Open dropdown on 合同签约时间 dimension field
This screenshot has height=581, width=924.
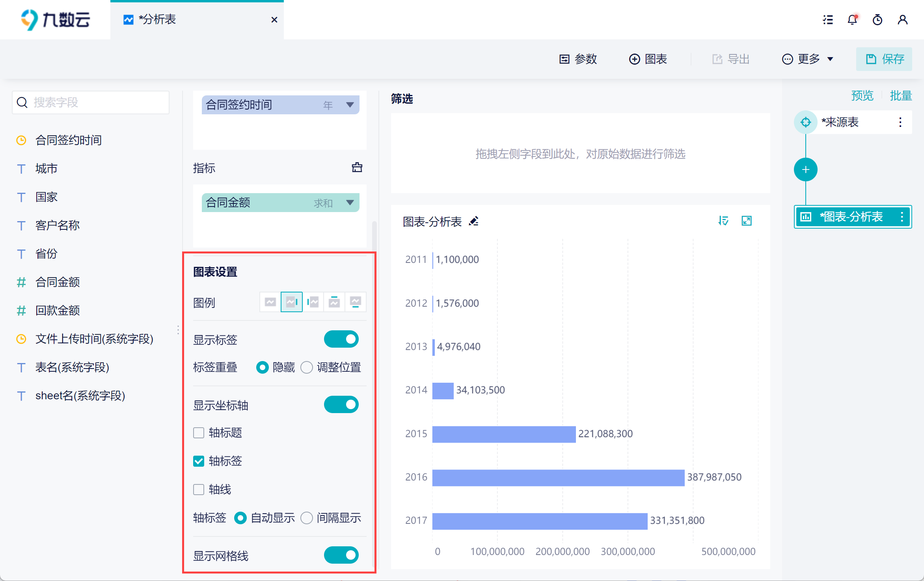(350, 105)
